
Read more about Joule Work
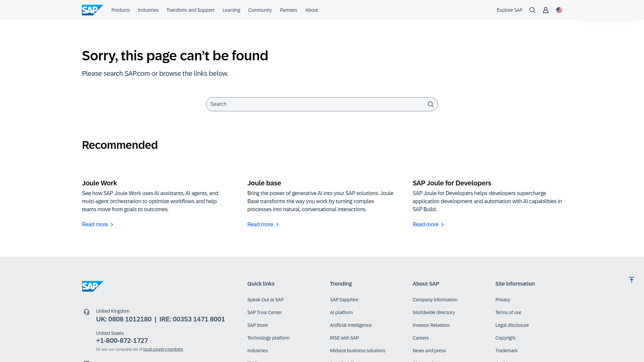coord(98,225)
